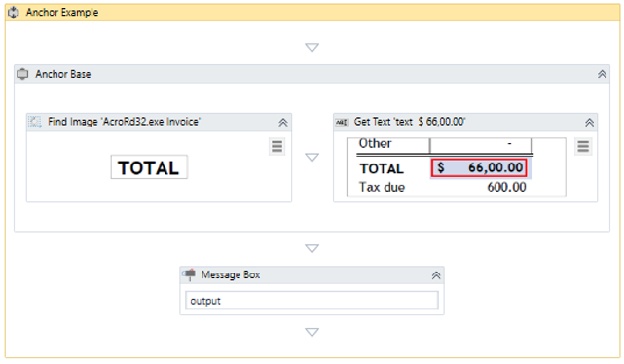Viewport: 624px width, 364px height.
Task: Collapse the Message Box activity
Action: [436, 275]
